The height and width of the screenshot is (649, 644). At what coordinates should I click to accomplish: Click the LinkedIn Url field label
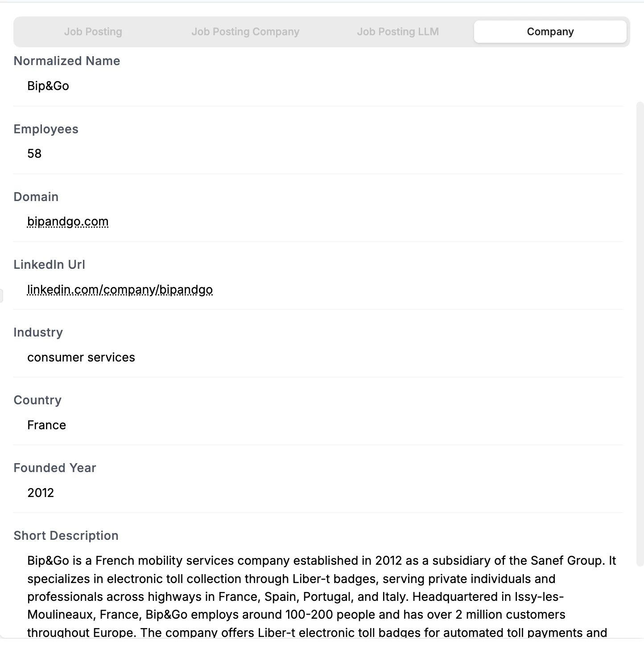pos(50,265)
